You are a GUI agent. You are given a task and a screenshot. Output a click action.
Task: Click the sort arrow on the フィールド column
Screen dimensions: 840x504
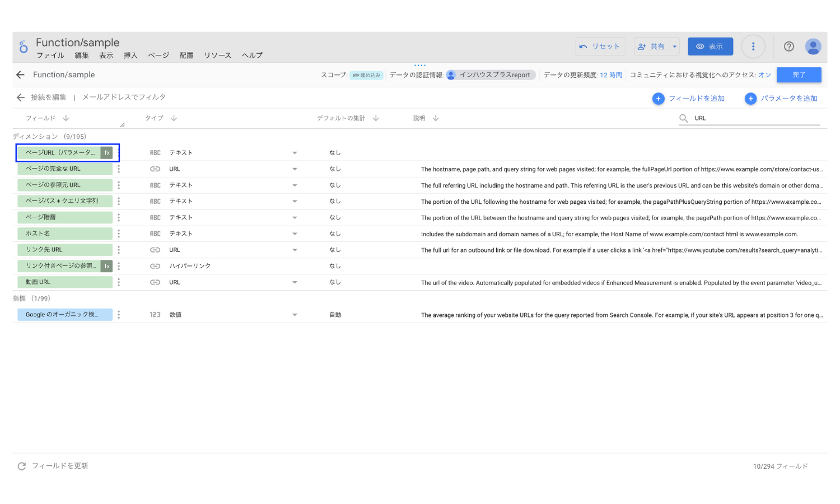[x=66, y=118]
